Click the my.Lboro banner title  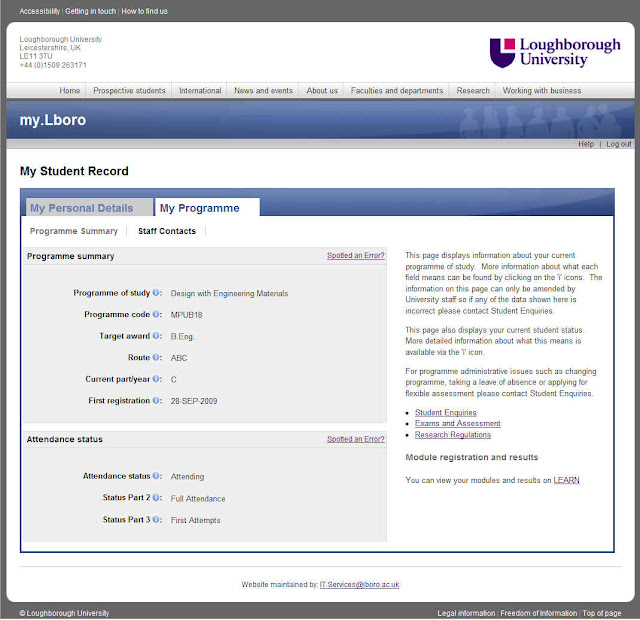click(53, 120)
